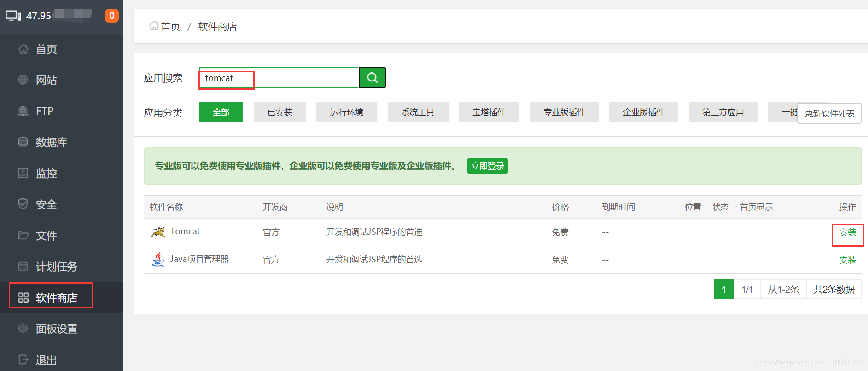The height and width of the screenshot is (371, 868).
Task: Click the Java cup logo icon
Action: [x=158, y=260]
